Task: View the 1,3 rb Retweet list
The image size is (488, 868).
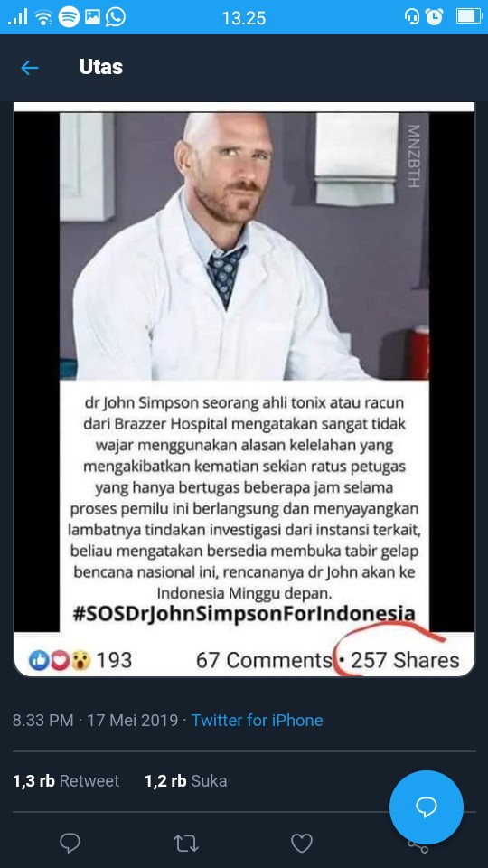Action: point(66,781)
